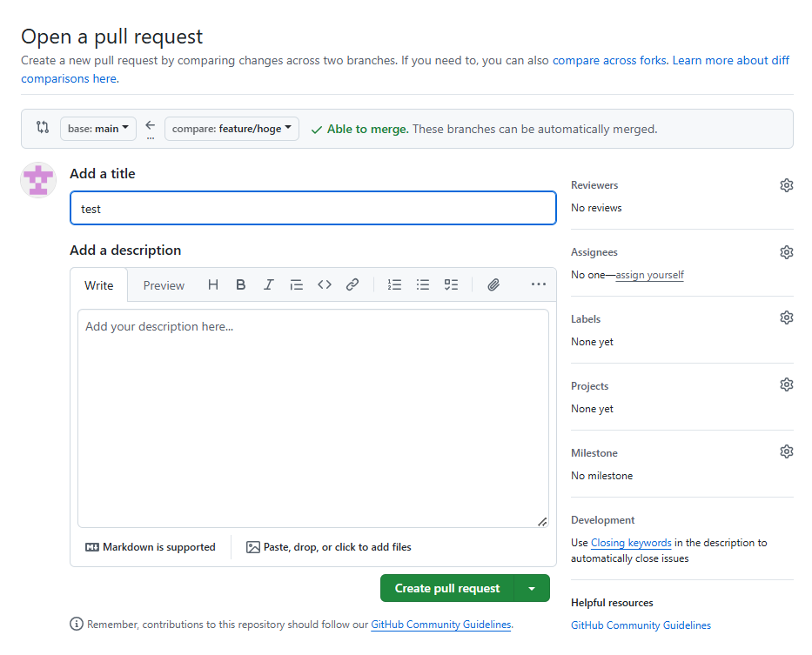
Task: Insert a task list checkbox icon
Action: 451,284
